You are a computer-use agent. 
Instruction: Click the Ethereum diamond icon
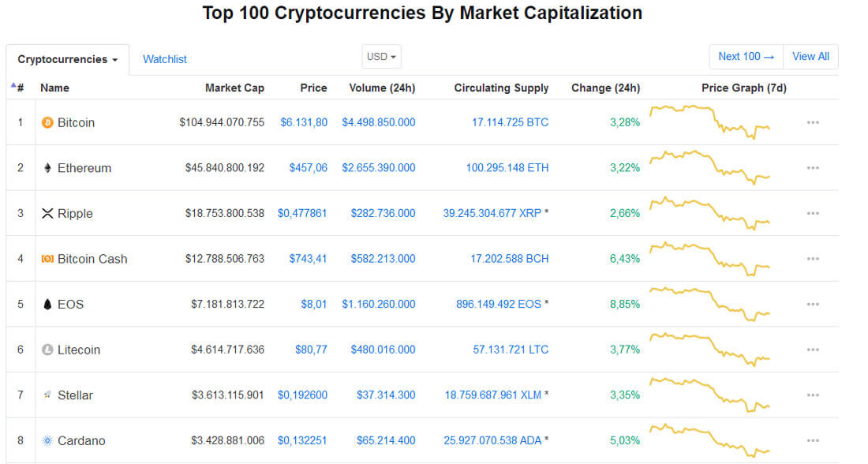click(49, 167)
